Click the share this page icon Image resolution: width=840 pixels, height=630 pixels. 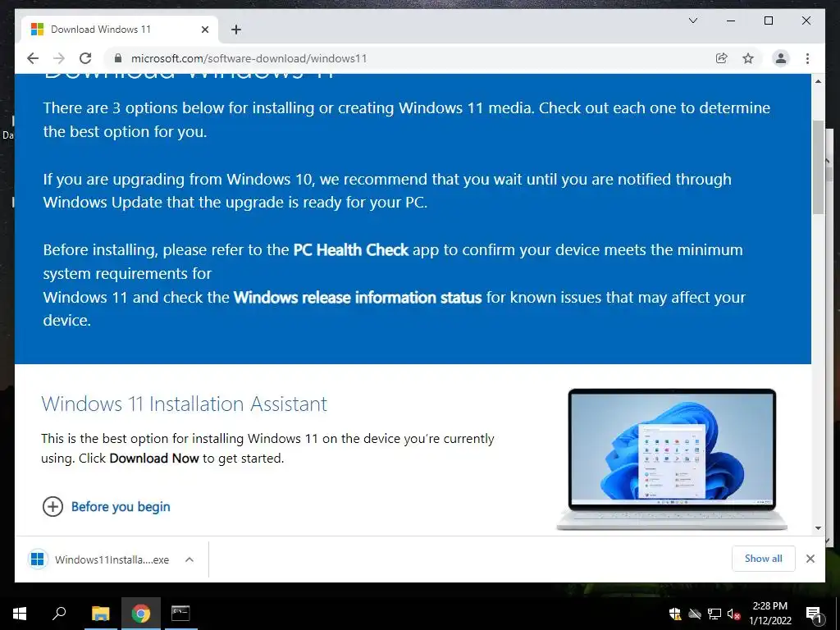tap(722, 58)
